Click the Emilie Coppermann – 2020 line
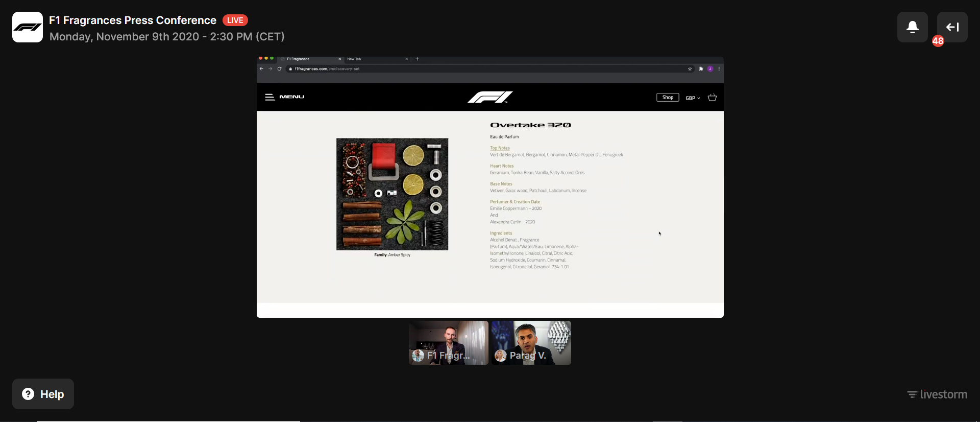Screen dimensions: 980x422 tap(516, 208)
